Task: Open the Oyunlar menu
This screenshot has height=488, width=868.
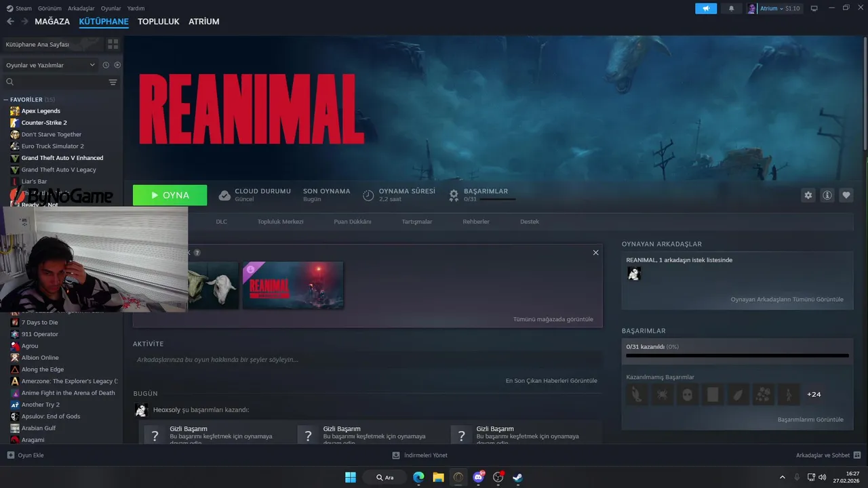Action: pyautogui.click(x=111, y=8)
